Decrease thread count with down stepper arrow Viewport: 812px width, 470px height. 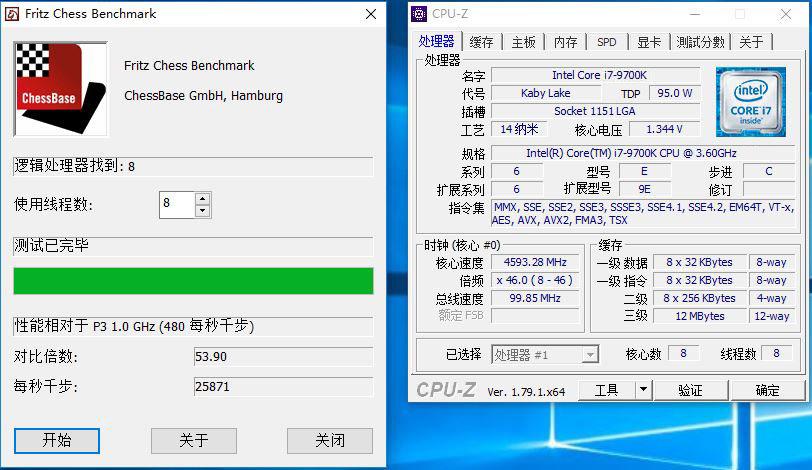tap(203, 211)
